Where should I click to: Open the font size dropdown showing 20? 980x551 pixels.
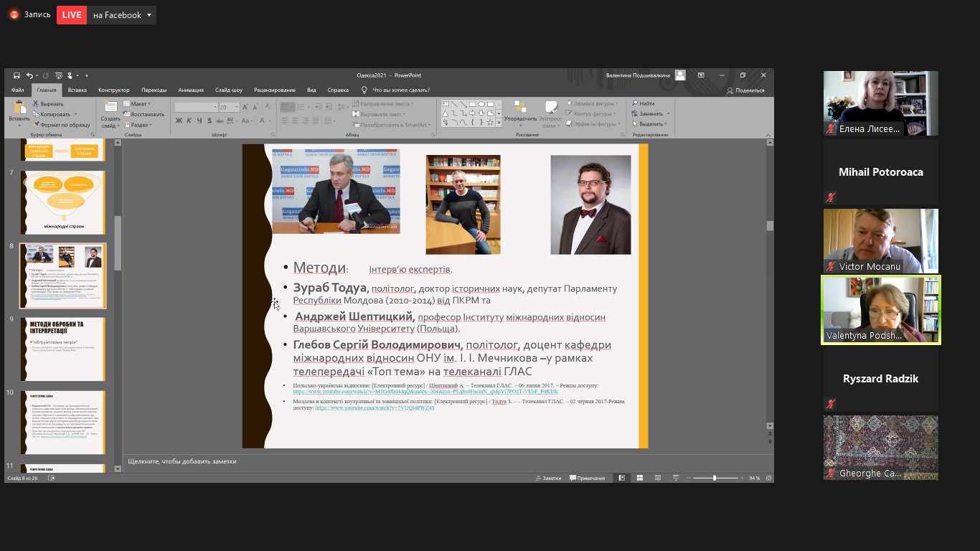237,108
